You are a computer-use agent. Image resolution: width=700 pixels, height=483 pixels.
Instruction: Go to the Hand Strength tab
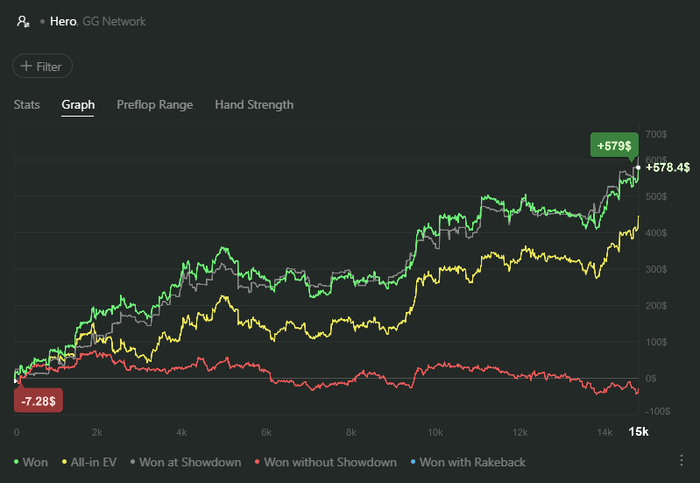point(254,104)
